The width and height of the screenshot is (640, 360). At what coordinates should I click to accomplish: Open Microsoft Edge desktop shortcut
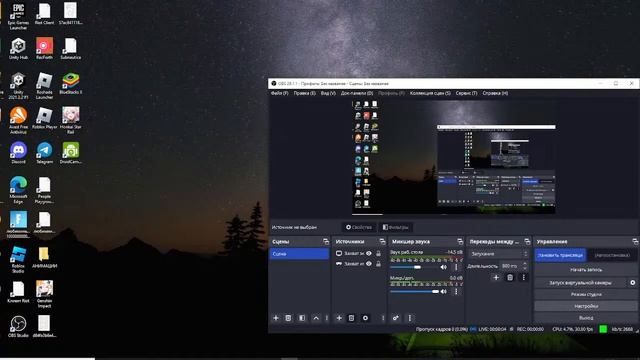18,190
